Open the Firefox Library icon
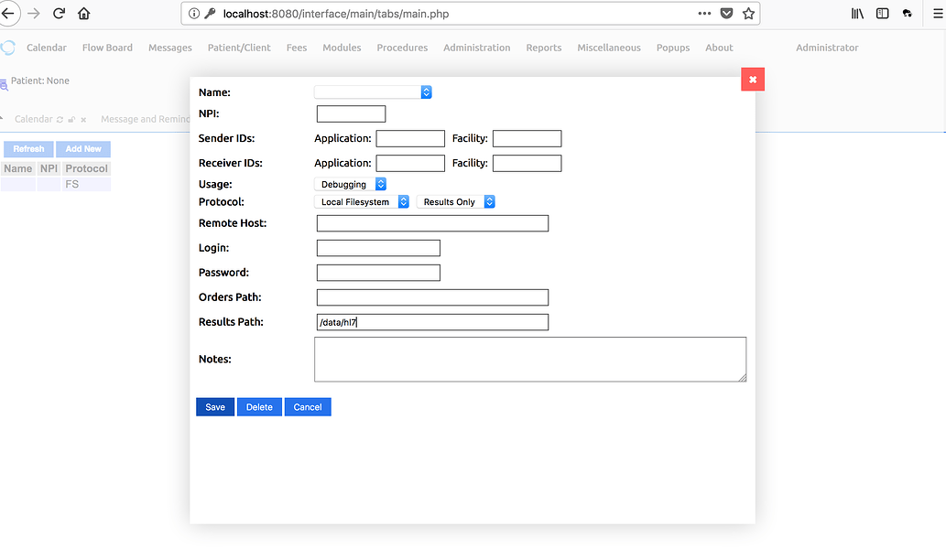This screenshot has height=560, width=946. tap(857, 13)
